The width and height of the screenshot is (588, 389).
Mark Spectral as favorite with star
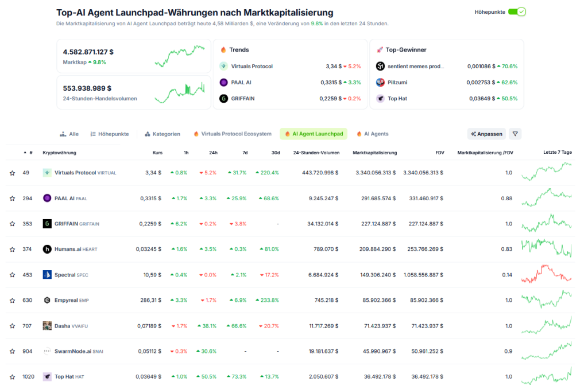pyautogui.click(x=13, y=275)
